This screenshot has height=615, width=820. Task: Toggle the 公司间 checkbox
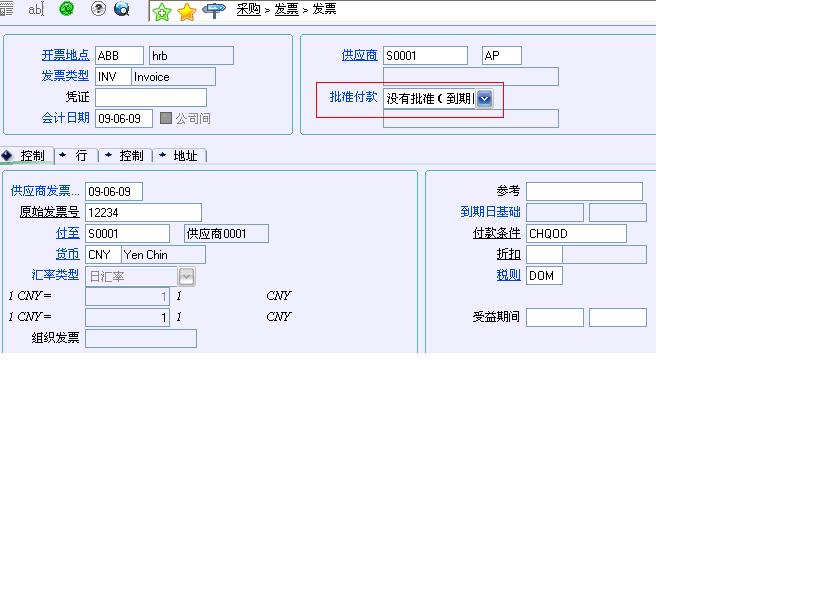click(x=166, y=118)
